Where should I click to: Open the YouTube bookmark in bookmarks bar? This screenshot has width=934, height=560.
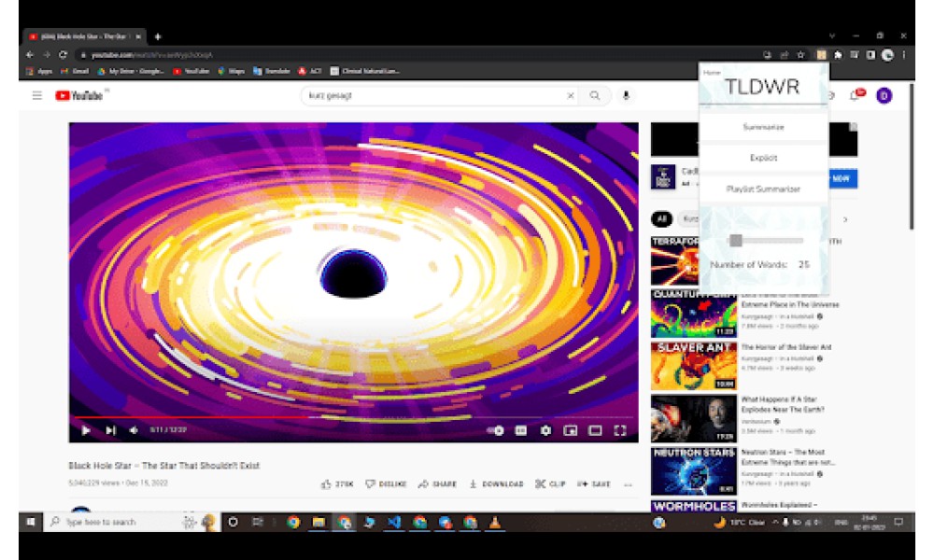click(x=191, y=71)
